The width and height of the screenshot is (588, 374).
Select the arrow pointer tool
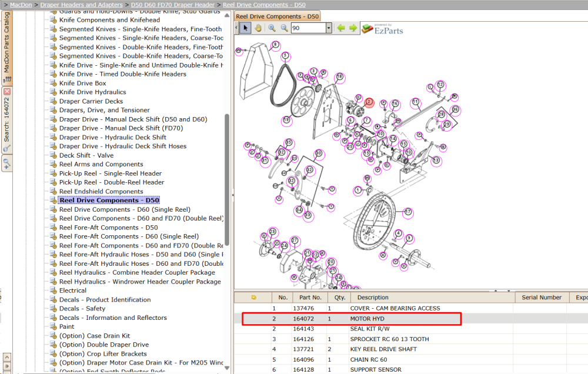point(245,28)
